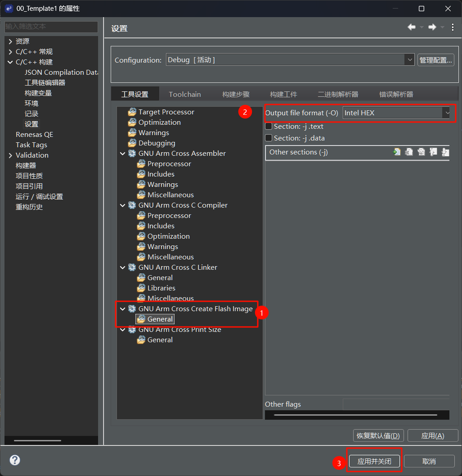
Task: Click the GNU Arm Cross Assembler tool icon
Action: tap(132, 153)
